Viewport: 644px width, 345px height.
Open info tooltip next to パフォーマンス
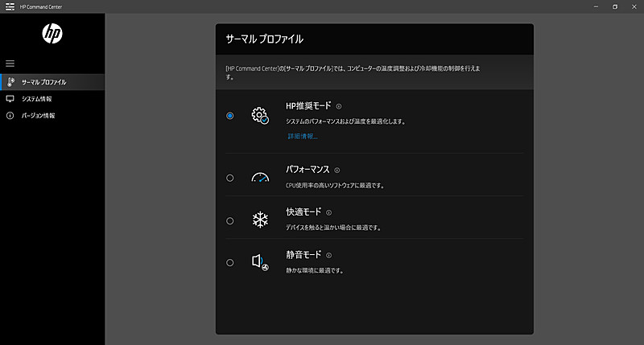pyautogui.click(x=337, y=170)
